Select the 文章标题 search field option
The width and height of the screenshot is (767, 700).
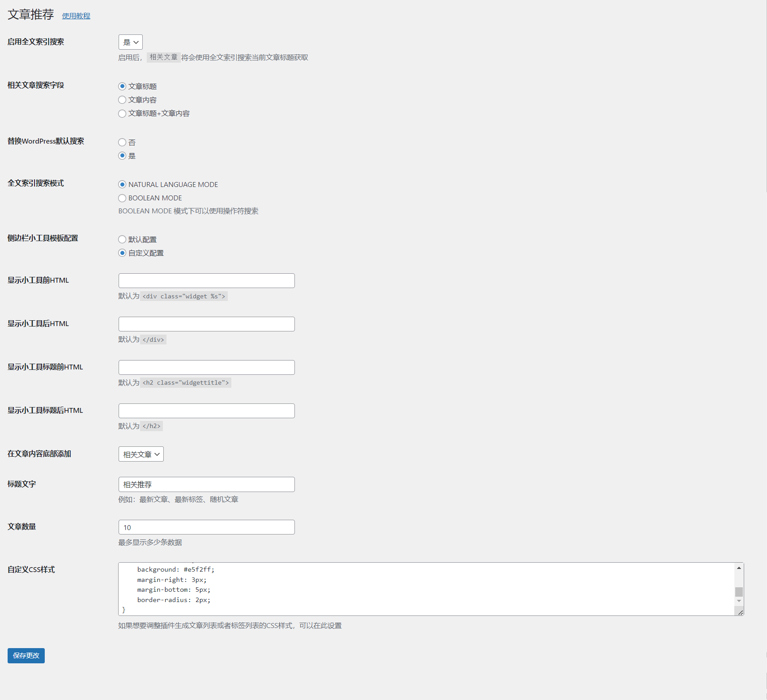click(122, 86)
